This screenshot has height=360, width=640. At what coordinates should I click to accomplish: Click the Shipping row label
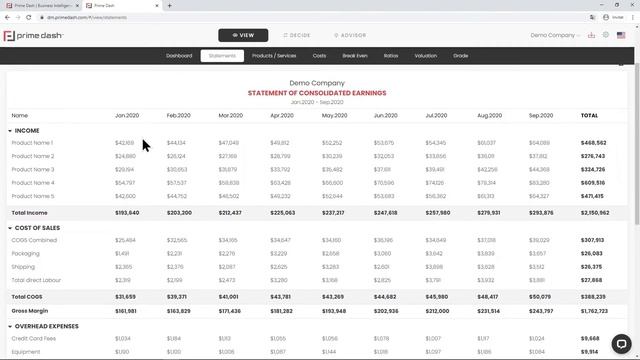pyautogui.click(x=23, y=267)
